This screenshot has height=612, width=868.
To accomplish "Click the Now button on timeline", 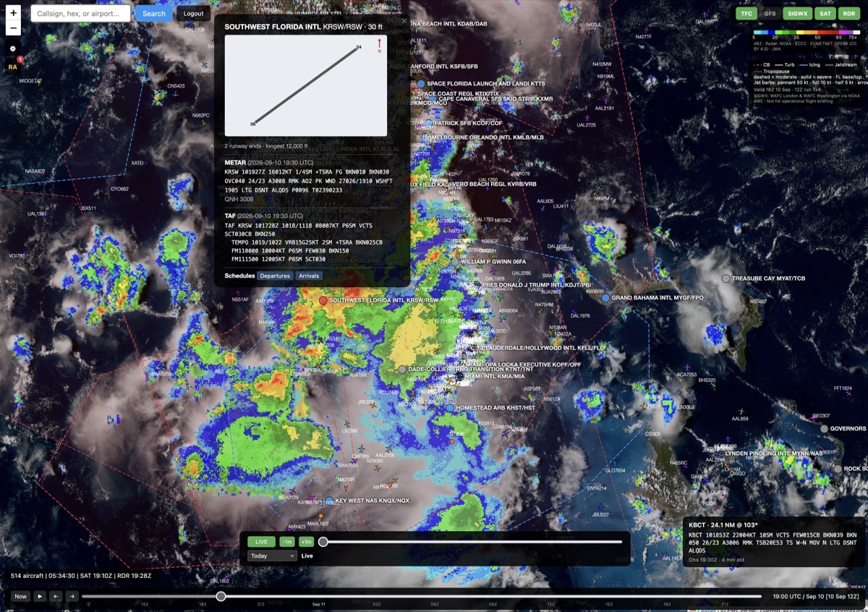I will click(20, 596).
